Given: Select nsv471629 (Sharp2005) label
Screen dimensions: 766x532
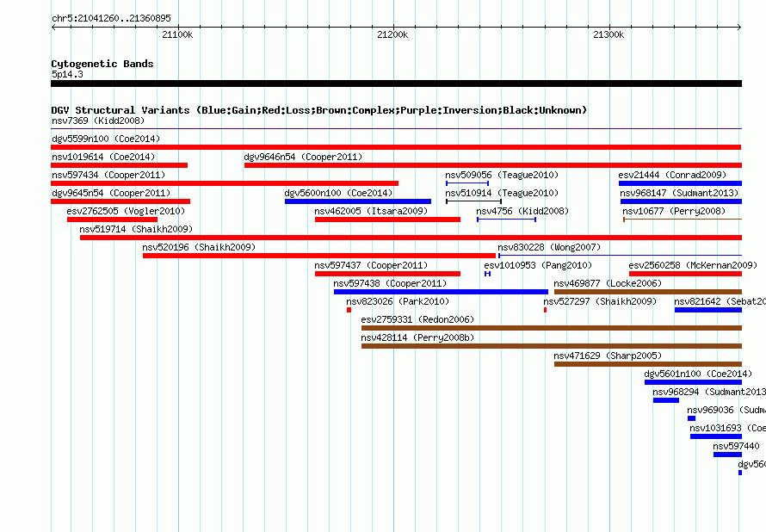Looking at the screenshot, I should [x=608, y=356].
